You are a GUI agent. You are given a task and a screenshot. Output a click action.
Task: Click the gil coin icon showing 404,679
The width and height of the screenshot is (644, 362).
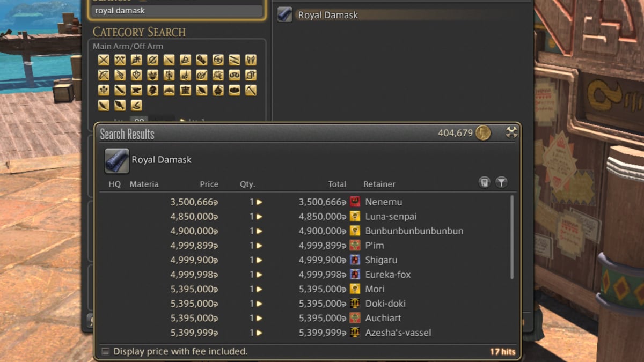point(482,132)
